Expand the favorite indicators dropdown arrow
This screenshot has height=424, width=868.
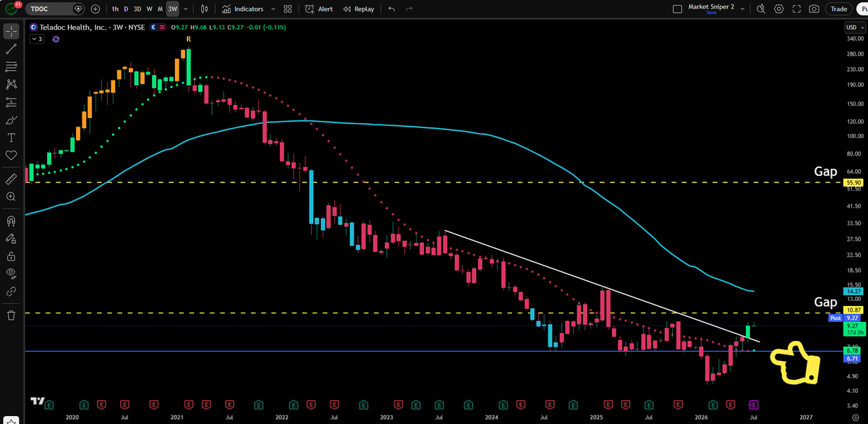[272, 9]
